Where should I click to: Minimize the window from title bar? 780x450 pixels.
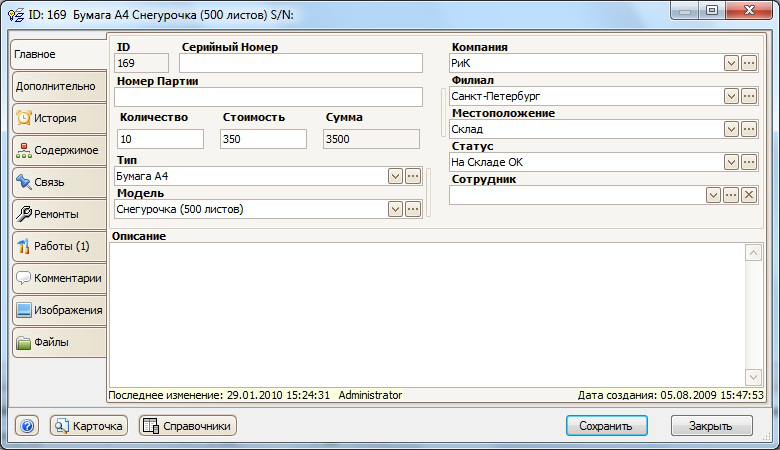(685, 10)
